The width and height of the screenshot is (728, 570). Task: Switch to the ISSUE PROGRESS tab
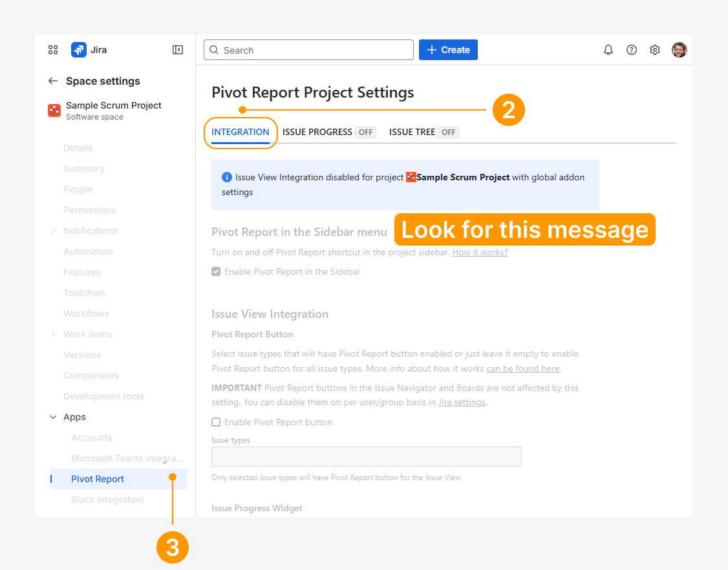click(x=317, y=132)
